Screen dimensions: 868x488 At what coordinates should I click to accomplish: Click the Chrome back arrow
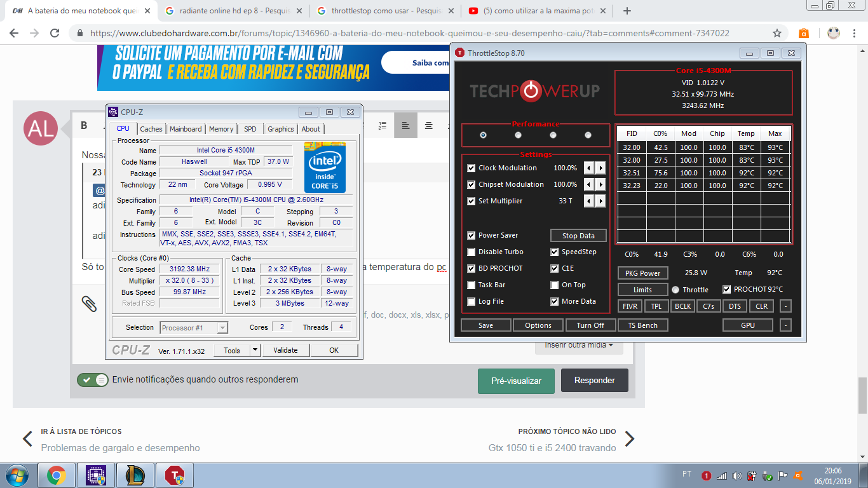[14, 33]
